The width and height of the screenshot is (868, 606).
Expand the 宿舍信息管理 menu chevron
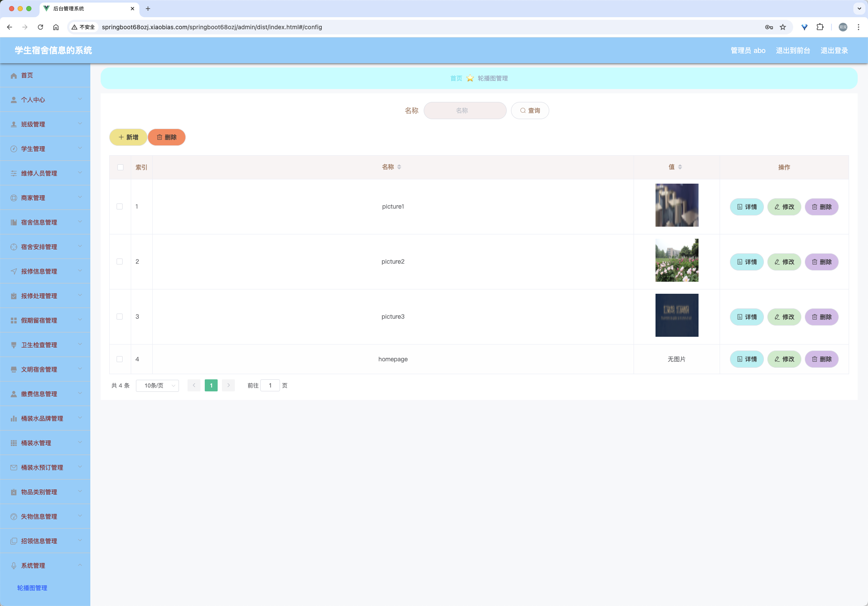[x=80, y=222]
